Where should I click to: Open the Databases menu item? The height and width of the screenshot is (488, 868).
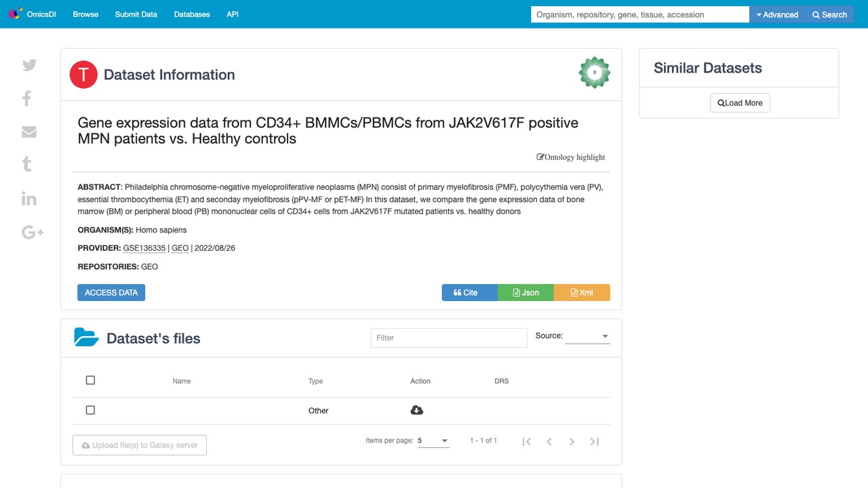point(192,14)
